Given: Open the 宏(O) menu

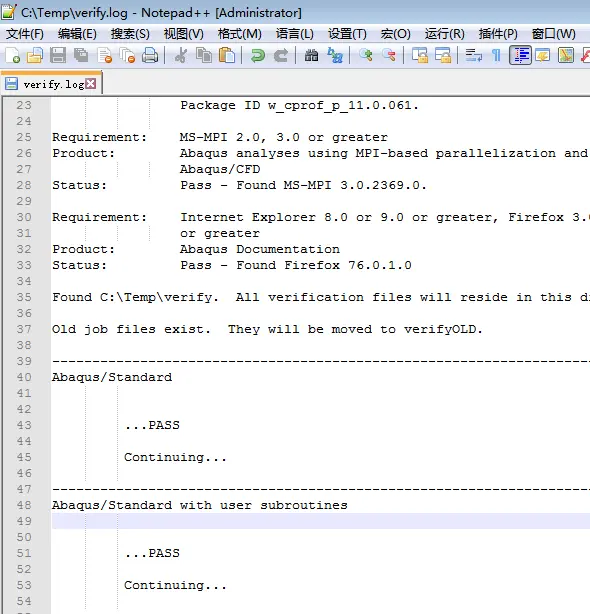Looking at the screenshot, I should click(x=395, y=34).
